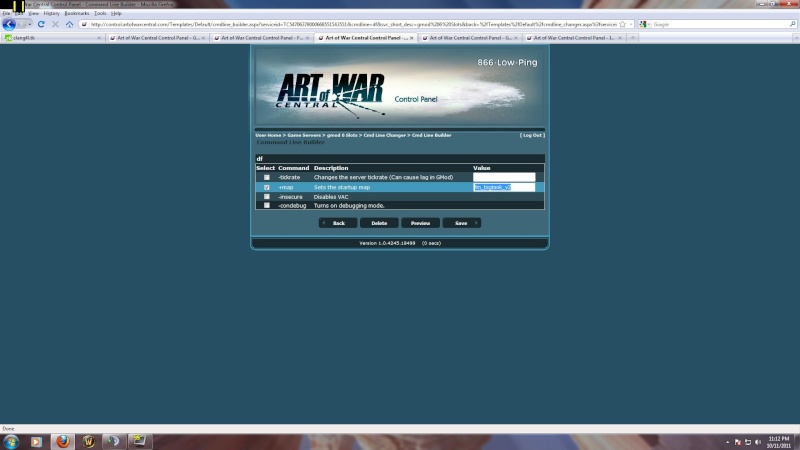The image size is (800, 450).
Task: Go to the browser home page icon
Action: tap(69, 24)
